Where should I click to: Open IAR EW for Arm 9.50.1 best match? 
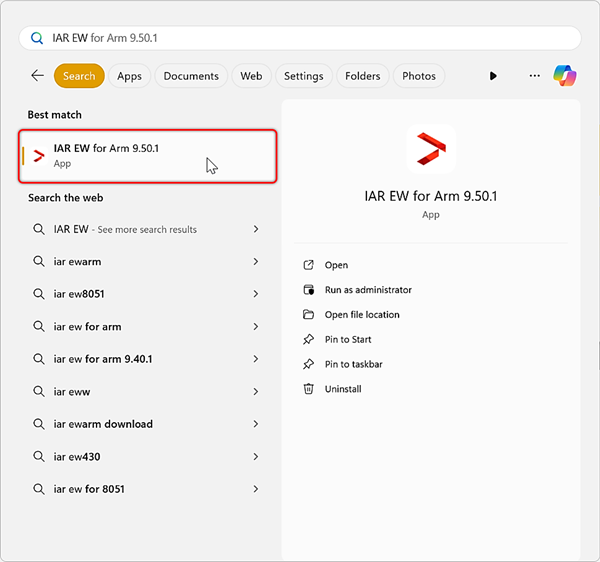[x=147, y=156]
